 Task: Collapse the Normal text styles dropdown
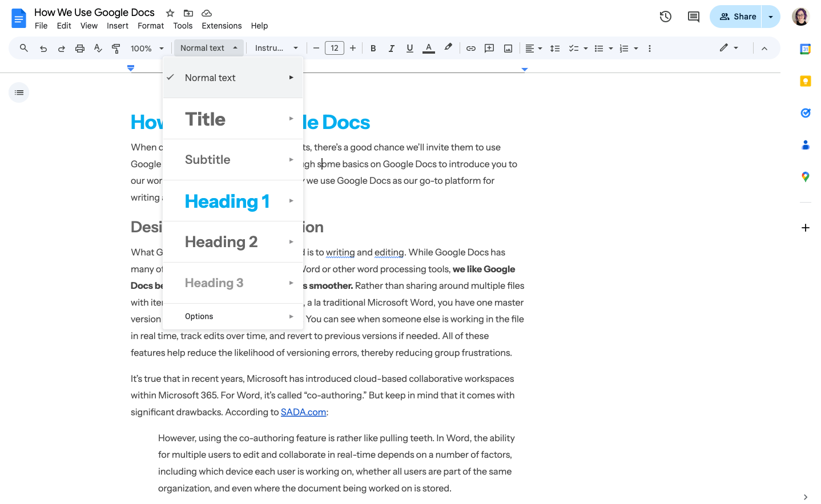[209, 48]
